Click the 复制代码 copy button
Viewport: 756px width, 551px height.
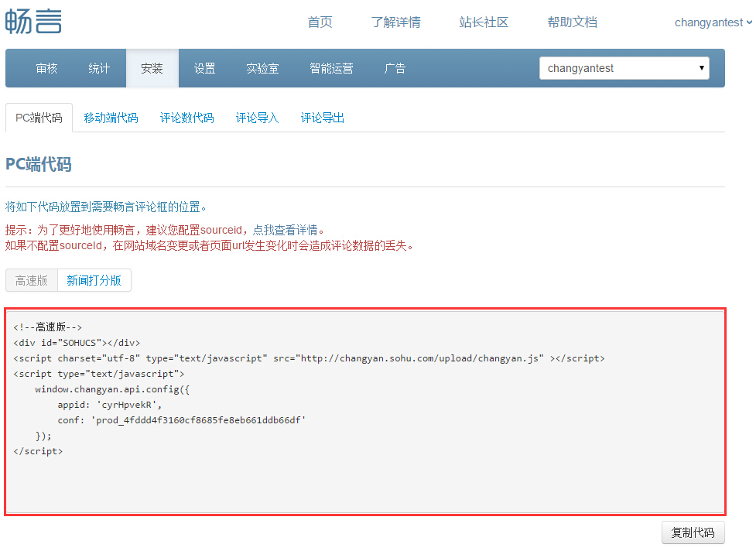point(693,532)
